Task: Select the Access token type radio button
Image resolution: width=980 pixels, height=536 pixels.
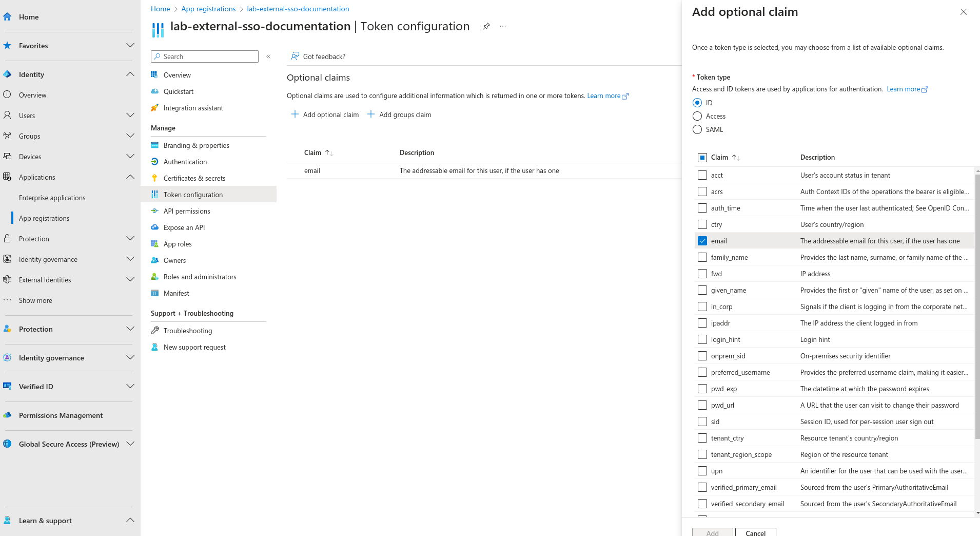Action: [x=697, y=116]
